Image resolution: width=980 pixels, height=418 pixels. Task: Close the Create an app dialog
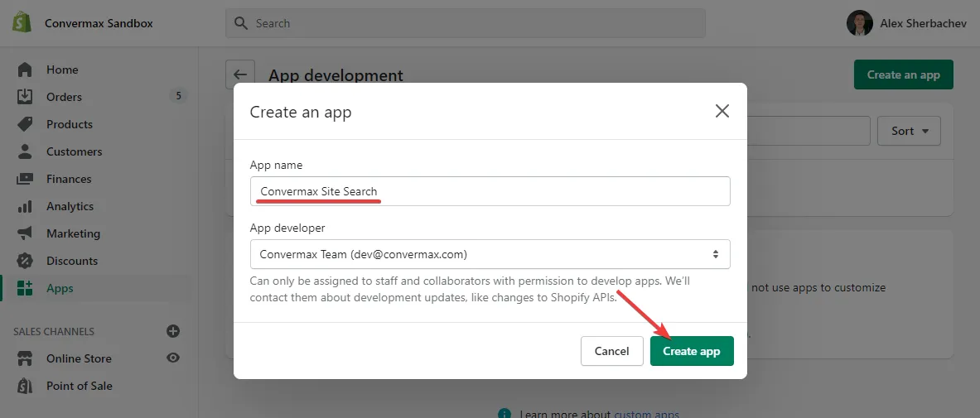coord(722,111)
